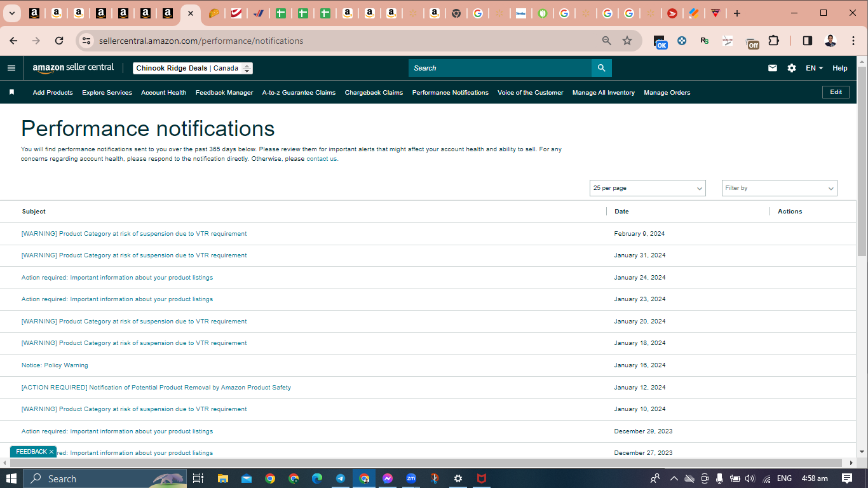Image resolution: width=868 pixels, height=488 pixels.
Task: Bookmark this page with the star icon
Action: tap(627, 41)
